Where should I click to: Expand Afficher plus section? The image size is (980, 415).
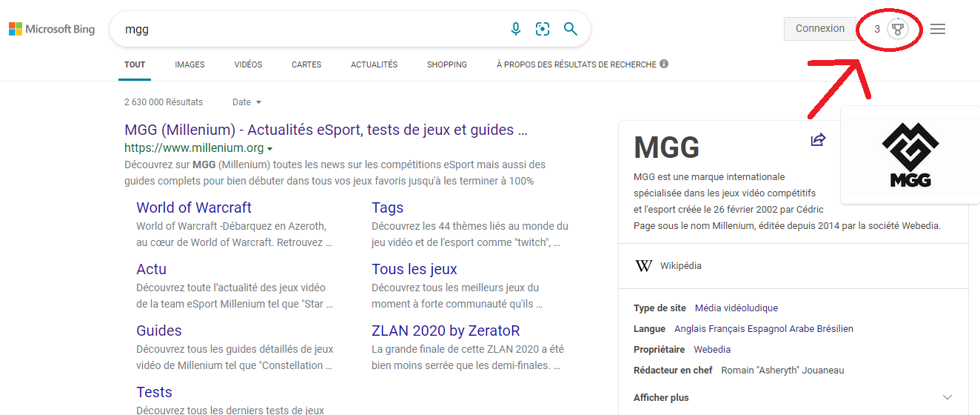coord(793,398)
